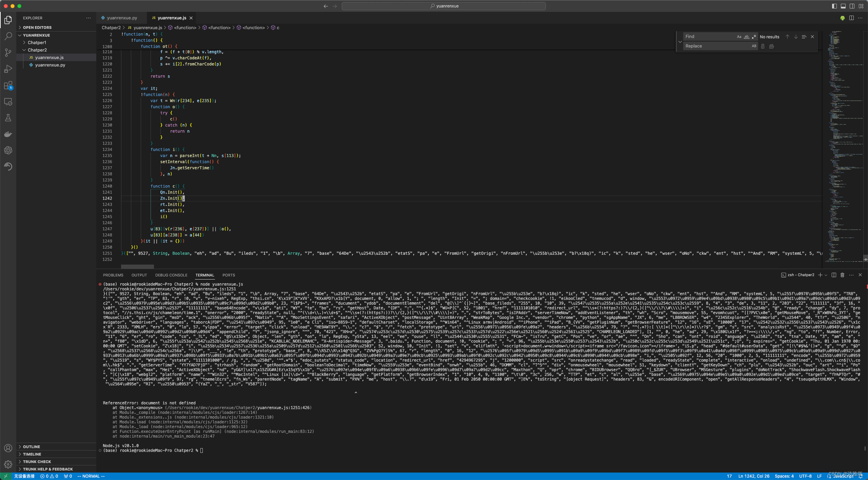This screenshot has height=480, width=868.
Task: Toggle Match Case in Find
Action: 739,37
